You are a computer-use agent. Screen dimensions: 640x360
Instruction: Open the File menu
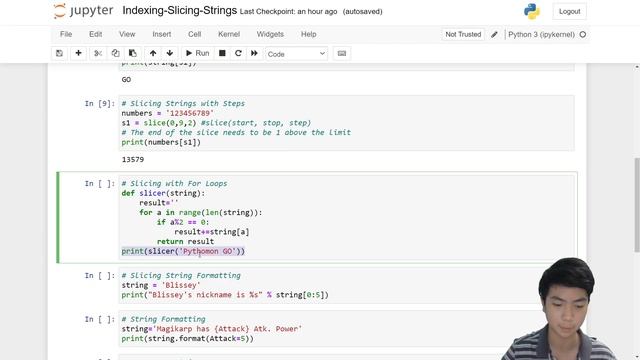(66, 34)
